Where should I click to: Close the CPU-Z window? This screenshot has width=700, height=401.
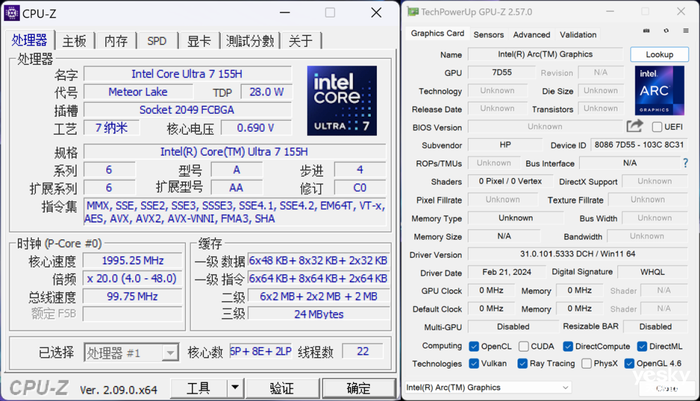coord(376,13)
